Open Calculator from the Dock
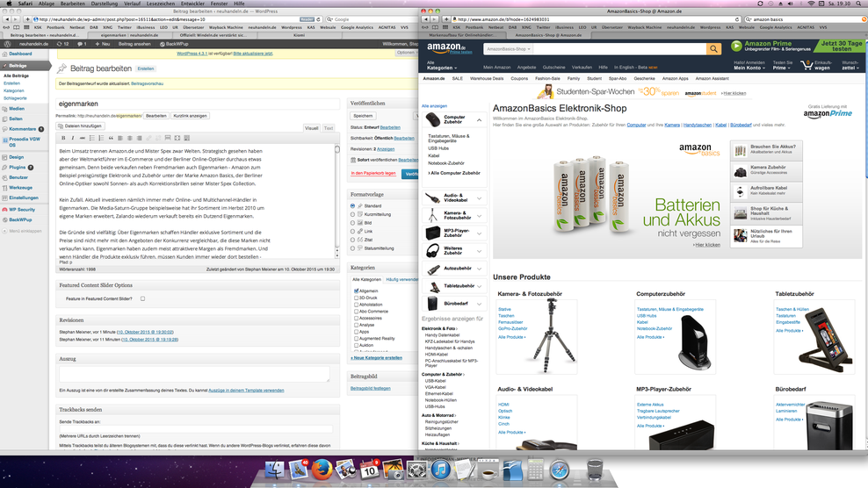Screen dimensions: 868x488 tap(535, 470)
